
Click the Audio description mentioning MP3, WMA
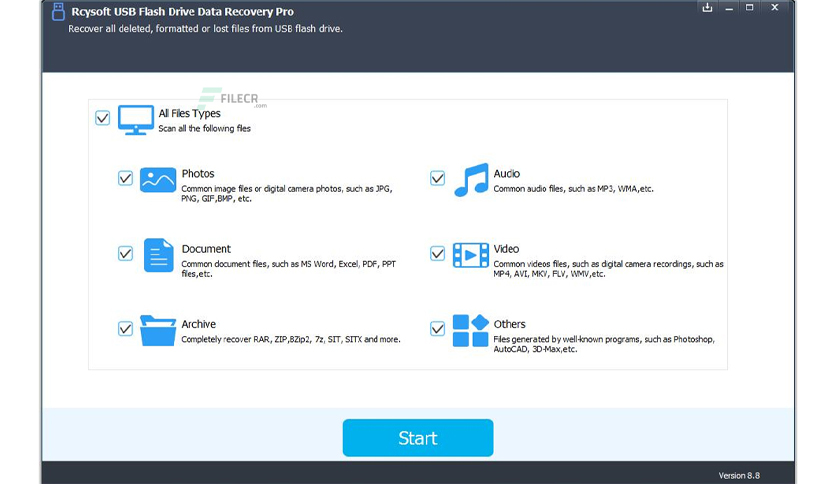tap(573, 189)
